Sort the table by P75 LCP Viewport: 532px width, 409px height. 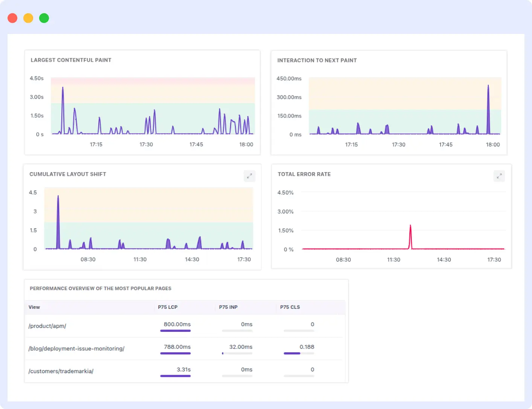point(168,307)
